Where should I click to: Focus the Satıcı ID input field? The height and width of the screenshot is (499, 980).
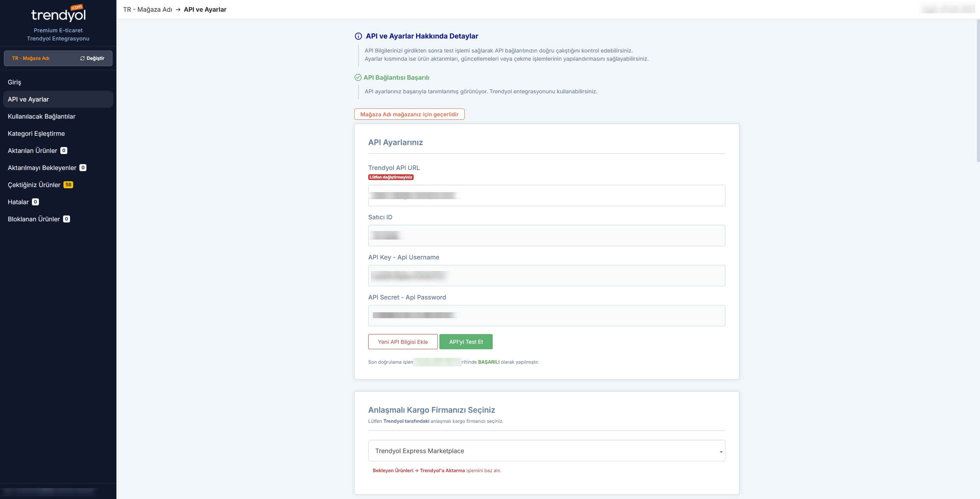tap(546, 235)
